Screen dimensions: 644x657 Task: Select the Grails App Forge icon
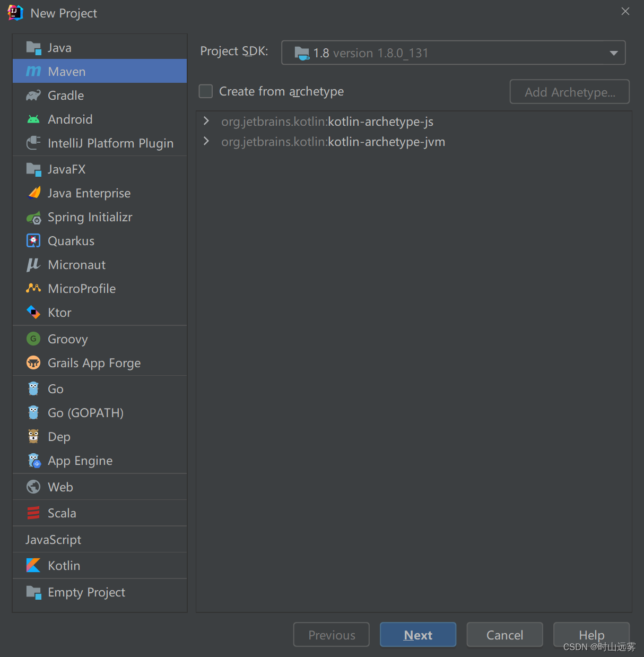[x=33, y=363]
